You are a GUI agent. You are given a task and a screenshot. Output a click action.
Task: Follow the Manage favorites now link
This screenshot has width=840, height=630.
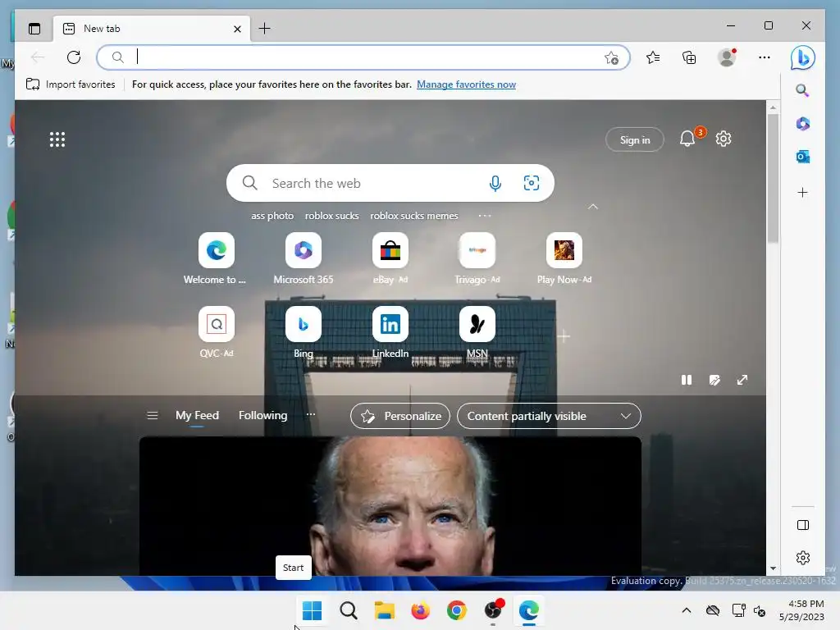[466, 84]
